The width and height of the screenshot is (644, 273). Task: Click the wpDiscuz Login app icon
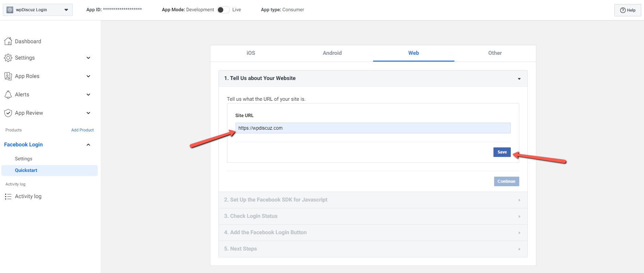(10, 10)
